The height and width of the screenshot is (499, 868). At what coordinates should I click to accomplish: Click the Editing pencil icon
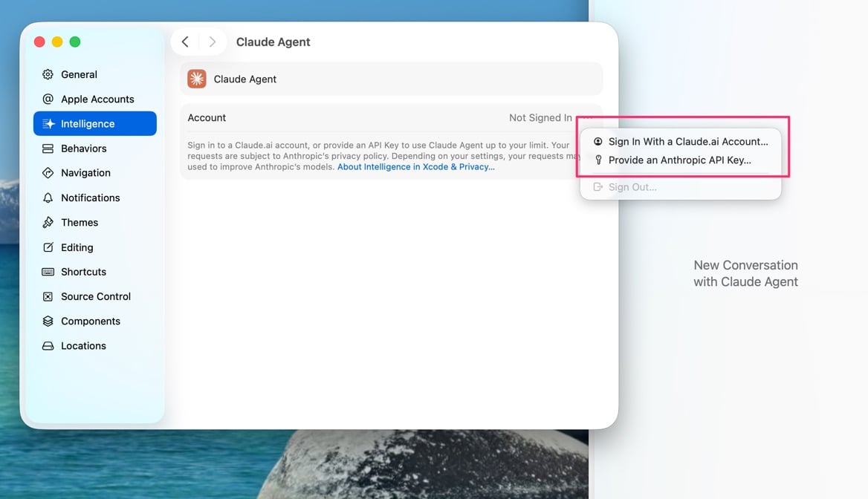click(48, 247)
